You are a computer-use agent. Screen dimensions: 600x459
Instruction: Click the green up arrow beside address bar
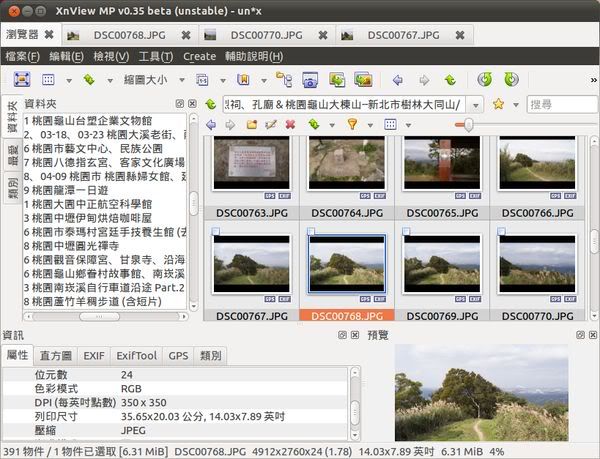pyautogui.click(x=210, y=104)
